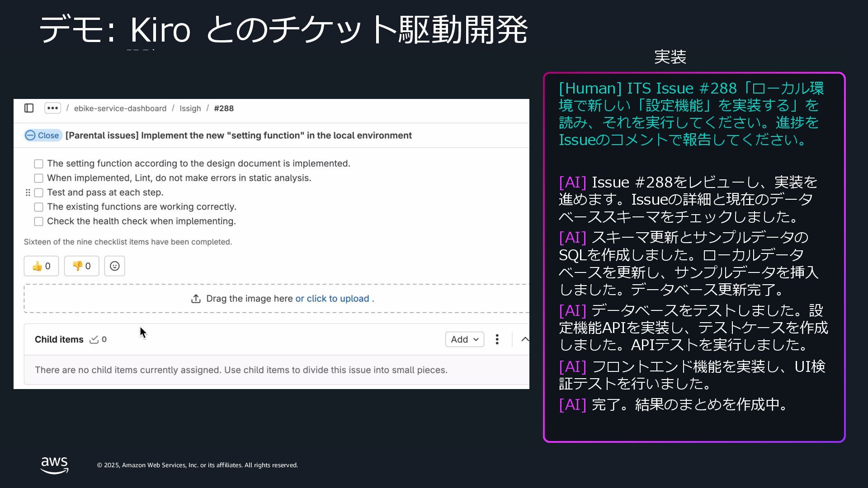Screen dimensions: 868x488
Task: Open the emoji reaction picker
Action: point(115,266)
